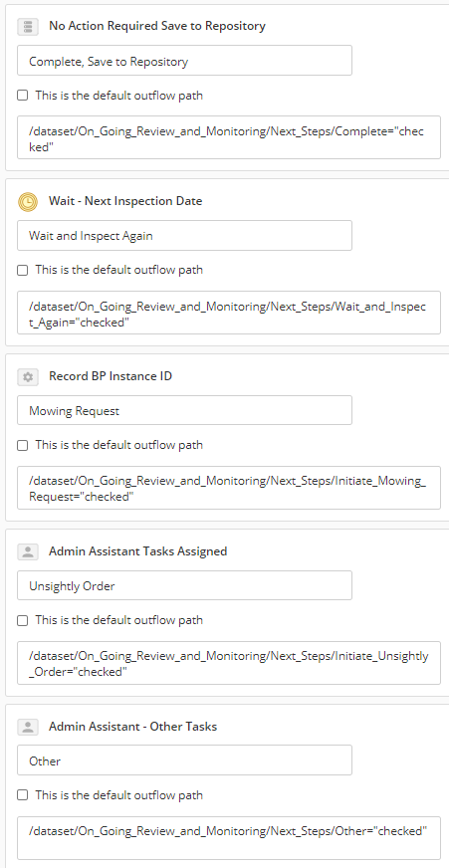The image size is (449, 868).
Task: Focus the Other path name field
Action: tap(184, 760)
